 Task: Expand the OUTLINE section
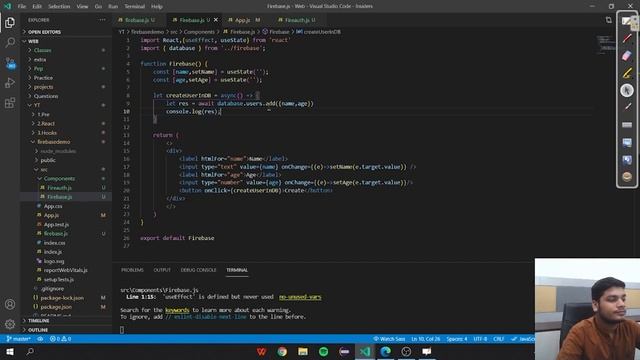(66, 330)
